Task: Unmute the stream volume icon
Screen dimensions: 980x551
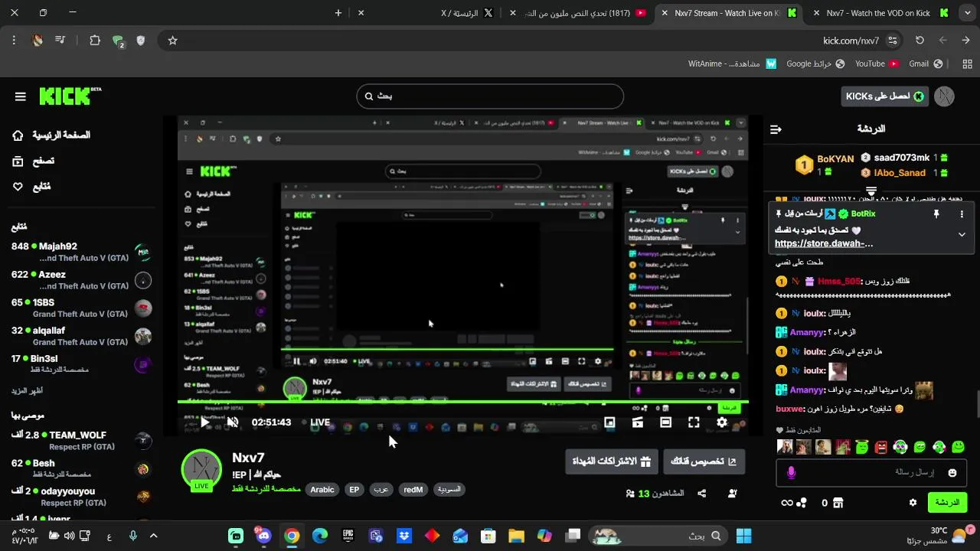Action: coord(233,422)
